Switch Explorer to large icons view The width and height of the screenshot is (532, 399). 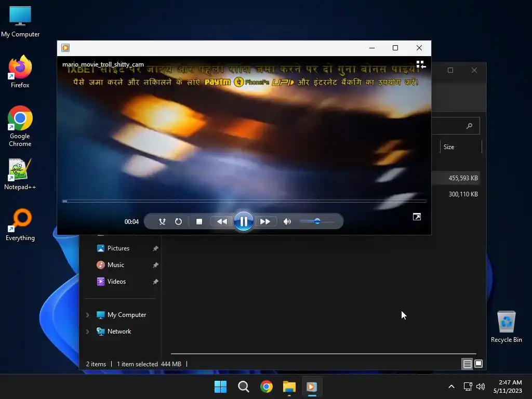[x=478, y=364]
